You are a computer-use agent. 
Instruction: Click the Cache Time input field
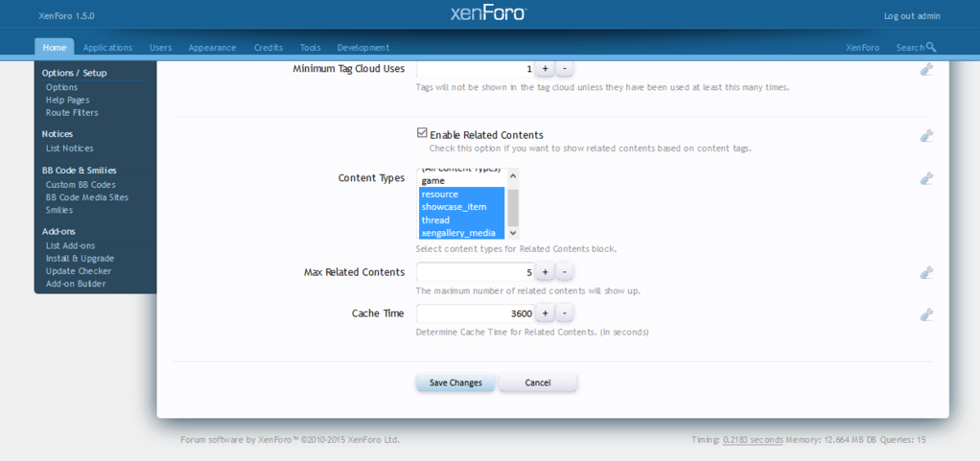coord(475,313)
